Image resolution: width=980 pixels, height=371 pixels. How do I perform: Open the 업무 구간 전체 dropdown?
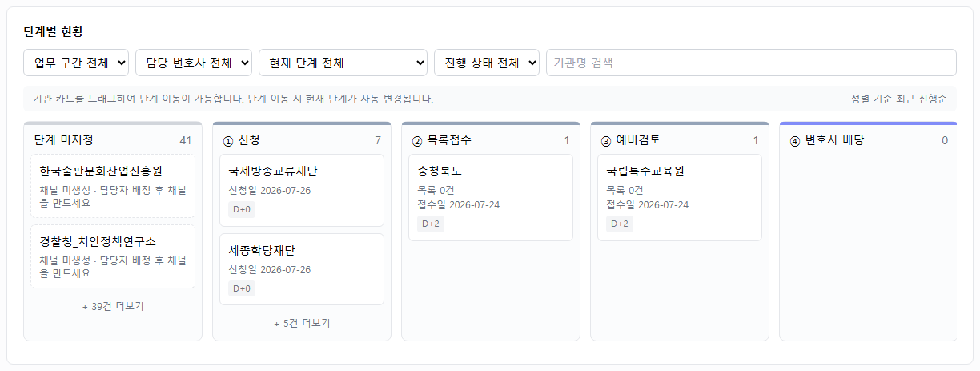(76, 63)
